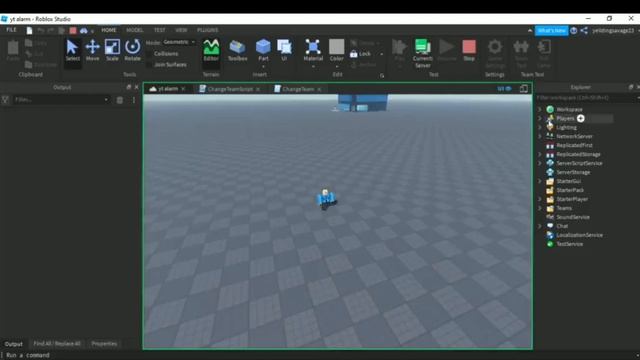The height and width of the screenshot is (360, 640).
Task: Activate the Move tool
Action: point(92,50)
